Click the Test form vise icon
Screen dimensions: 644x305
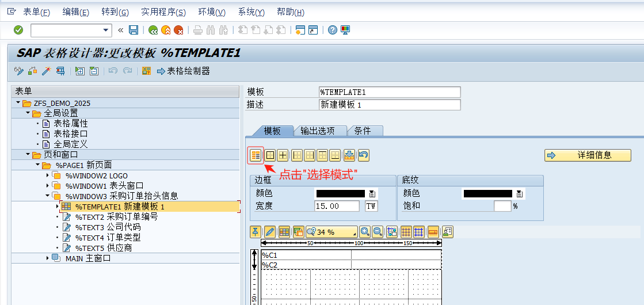click(60, 71)
